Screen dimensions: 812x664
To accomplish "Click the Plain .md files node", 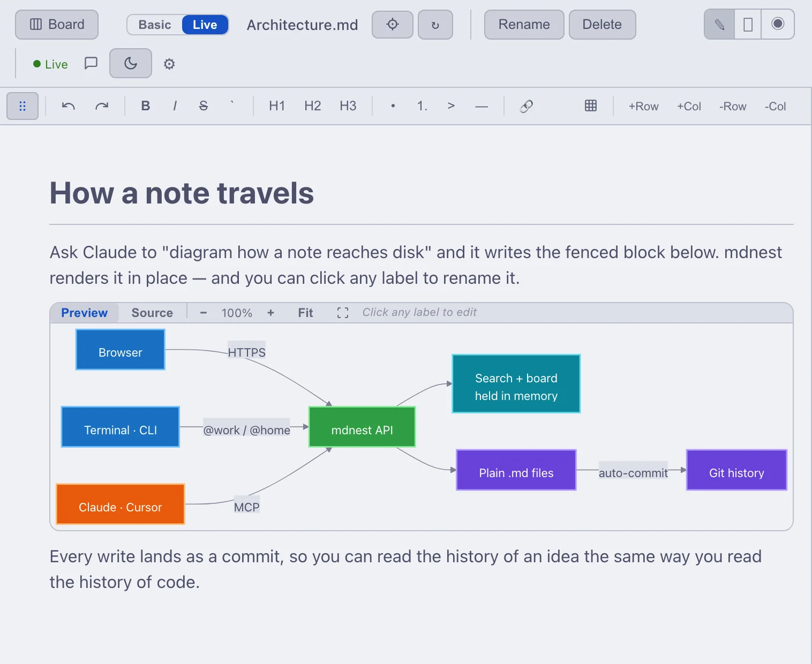I will 516,470.
